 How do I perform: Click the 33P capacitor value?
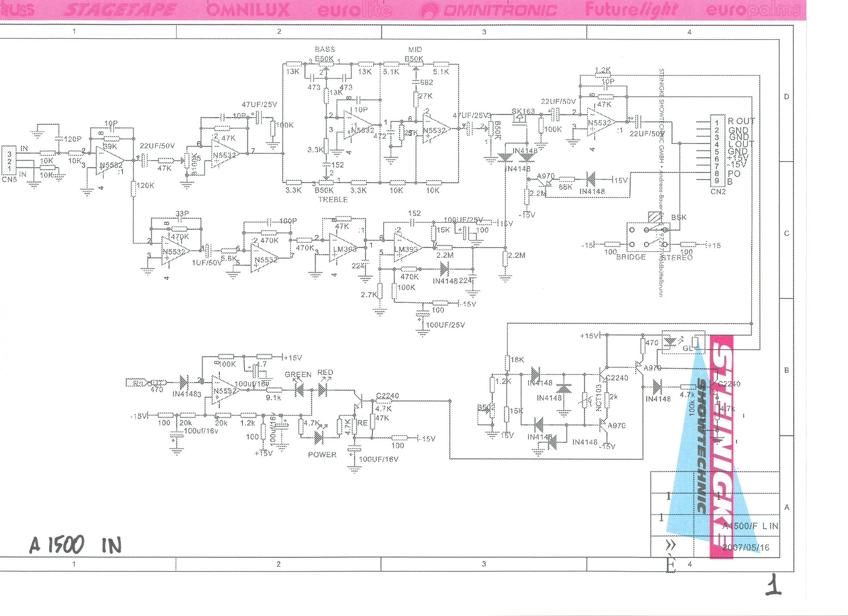(182, 213)
